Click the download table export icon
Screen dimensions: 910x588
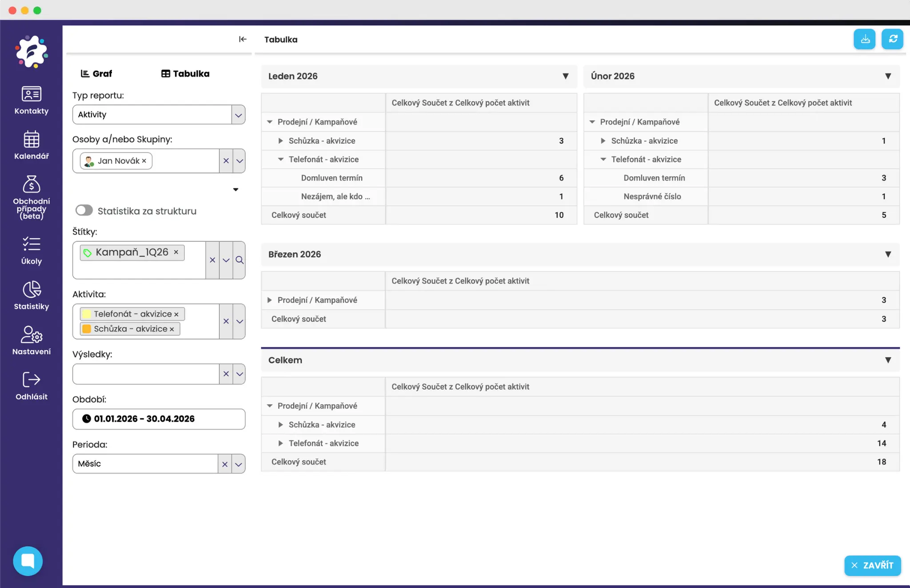point(864,39)
